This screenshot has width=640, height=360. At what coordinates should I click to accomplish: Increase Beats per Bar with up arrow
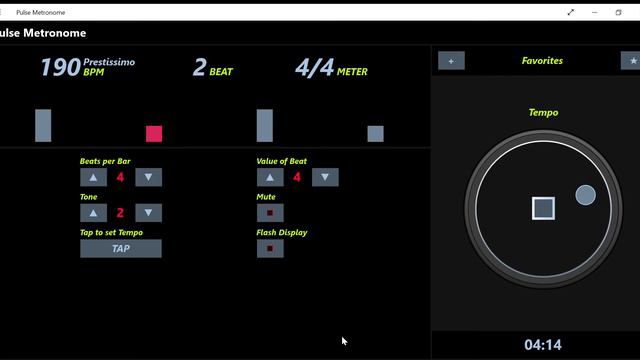93,177
